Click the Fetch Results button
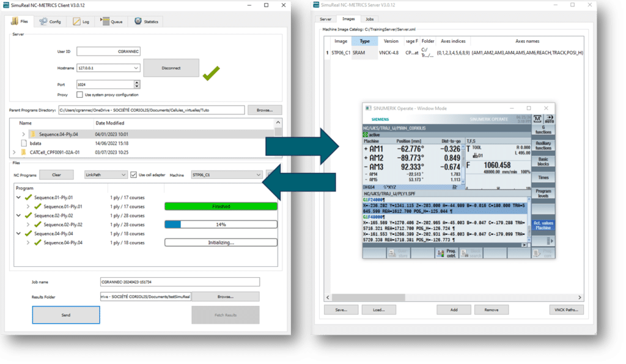 [x=225, y=315]
